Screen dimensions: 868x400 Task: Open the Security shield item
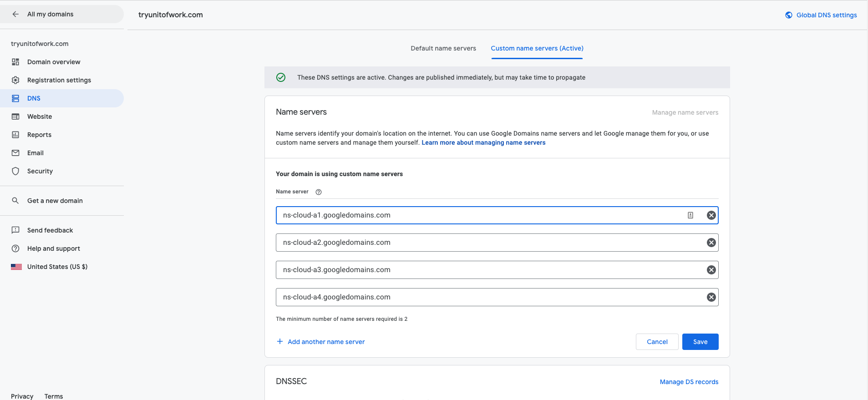(x=15, y=171)
